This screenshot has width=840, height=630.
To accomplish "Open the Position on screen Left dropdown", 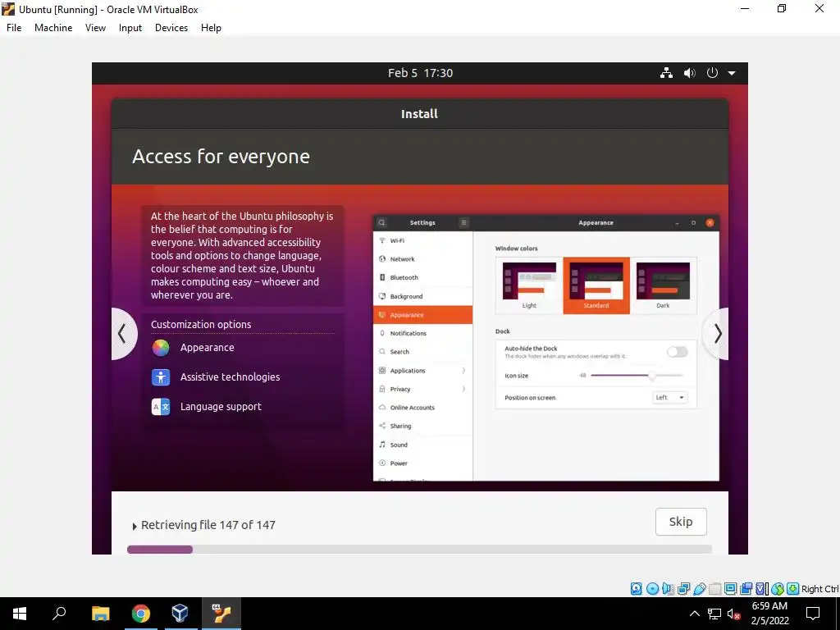I will click(669, 398).
